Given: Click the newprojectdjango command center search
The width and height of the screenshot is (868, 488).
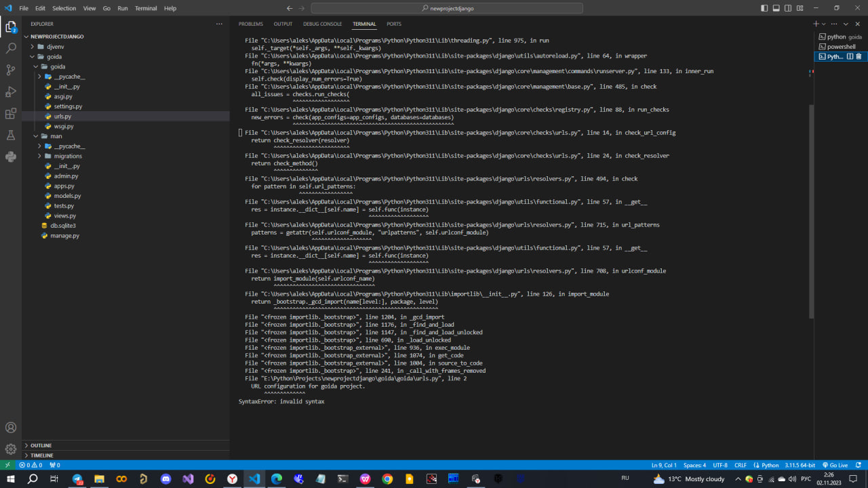Looking at the screenshot, I should coord(448,8).
